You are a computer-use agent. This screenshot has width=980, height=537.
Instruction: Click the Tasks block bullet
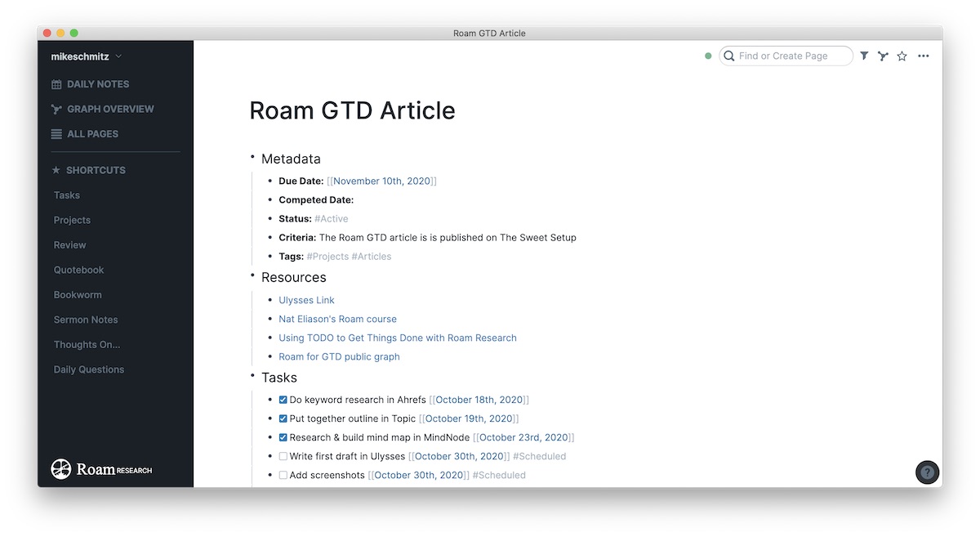click(x=253, y=375)
